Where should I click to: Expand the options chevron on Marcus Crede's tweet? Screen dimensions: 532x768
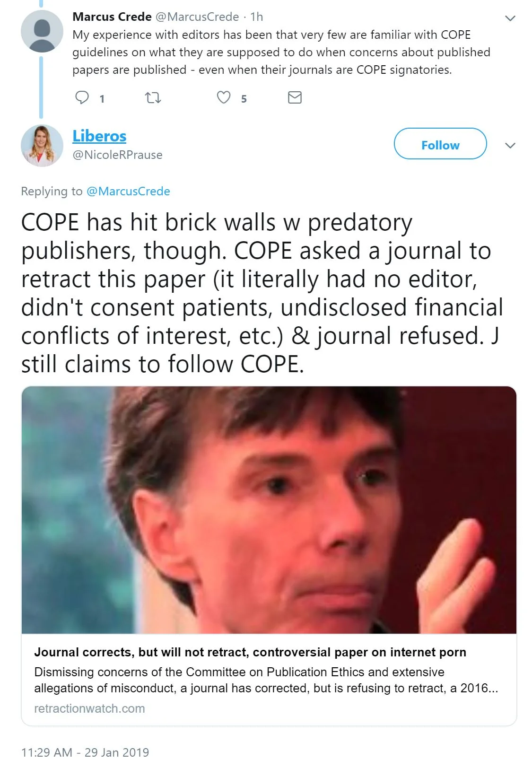[x=510, y=18]
